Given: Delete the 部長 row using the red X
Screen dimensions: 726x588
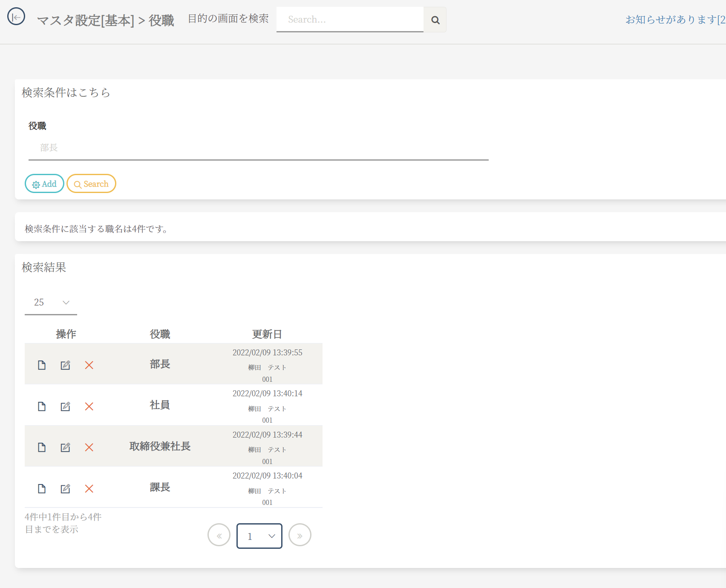Looking at the screenshot, I should (x=89, y=365).
